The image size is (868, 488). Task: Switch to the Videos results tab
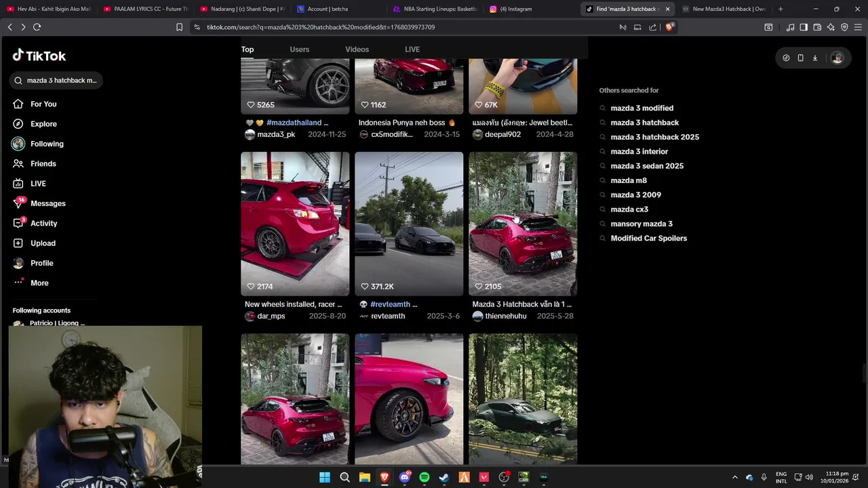click(x=357, y=49)
